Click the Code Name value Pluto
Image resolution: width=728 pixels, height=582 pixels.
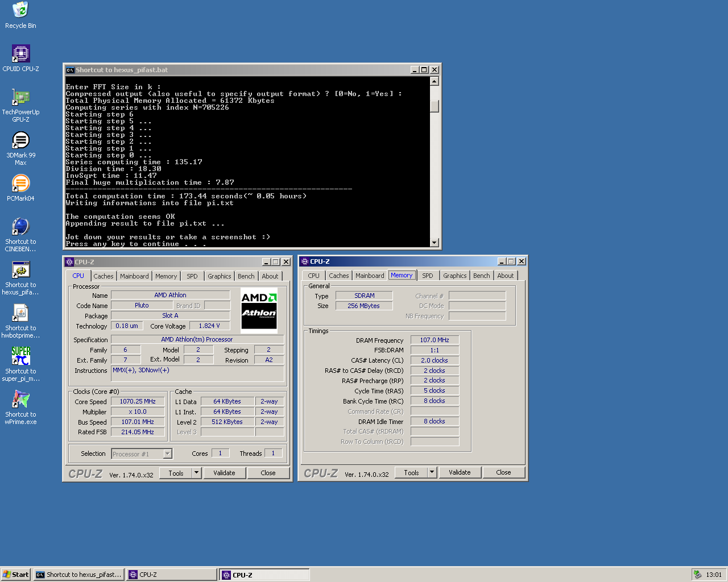pyautogui.click(x=142, y=305)
